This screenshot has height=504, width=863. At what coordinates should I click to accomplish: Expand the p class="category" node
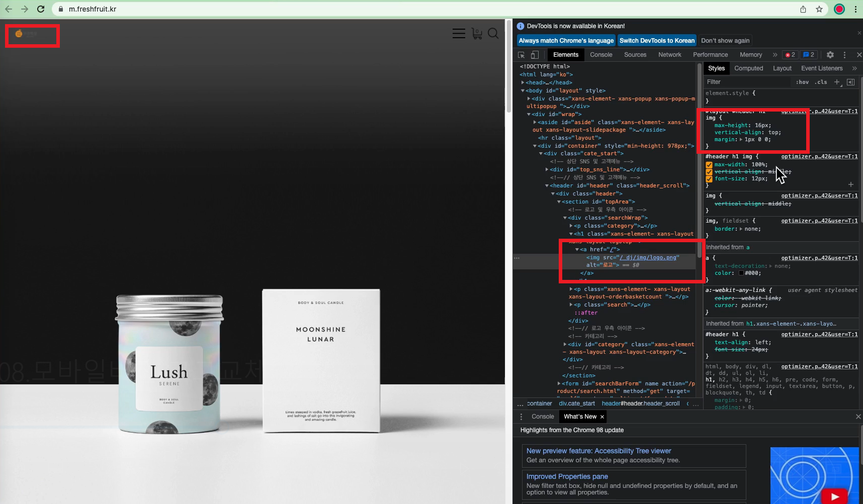click(571, 226)
